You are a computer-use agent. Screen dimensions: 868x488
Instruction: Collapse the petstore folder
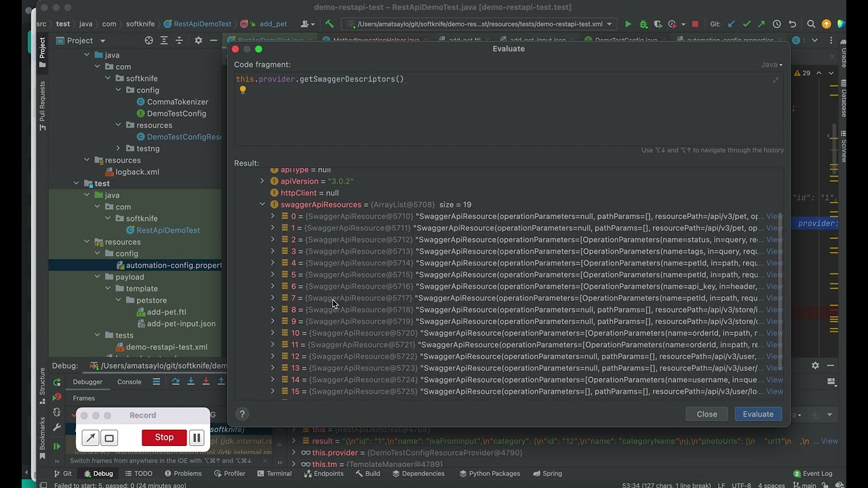click(x=119, y=300)
